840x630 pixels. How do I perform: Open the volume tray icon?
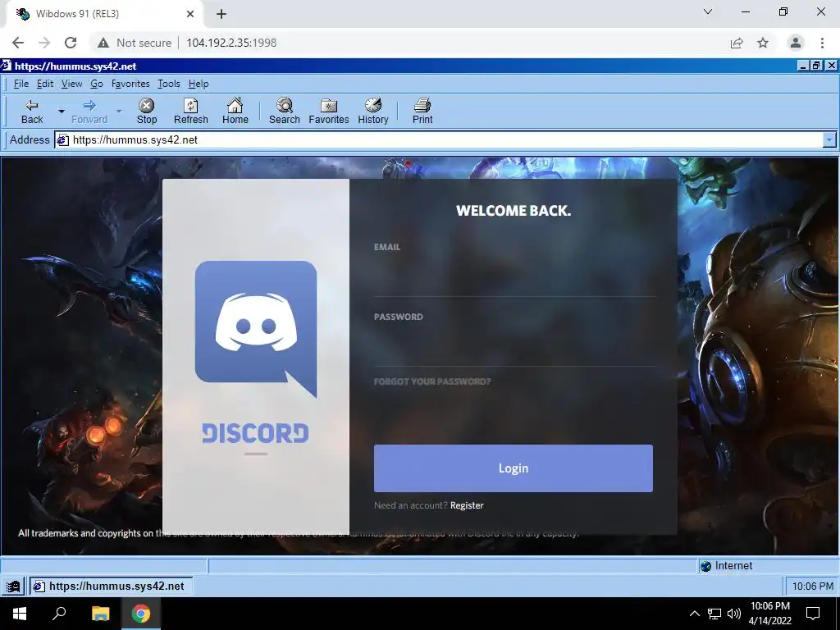point(734,614)
